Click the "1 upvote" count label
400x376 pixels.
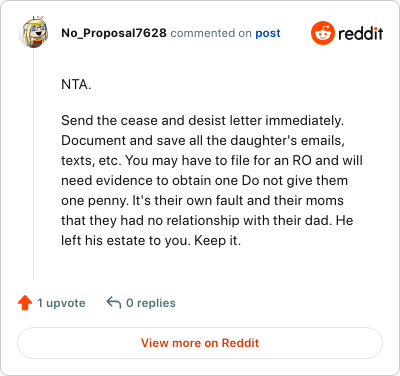coord(61,303)
